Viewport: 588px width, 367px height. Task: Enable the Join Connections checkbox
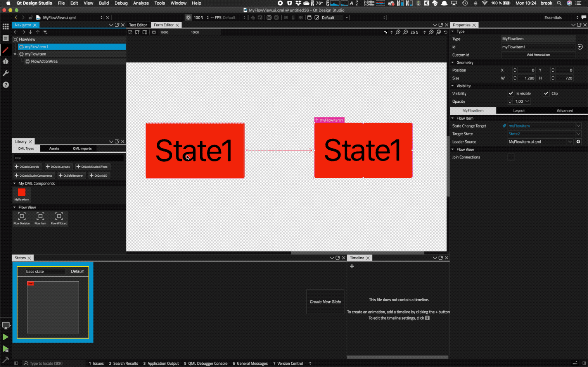coord(511,157)
